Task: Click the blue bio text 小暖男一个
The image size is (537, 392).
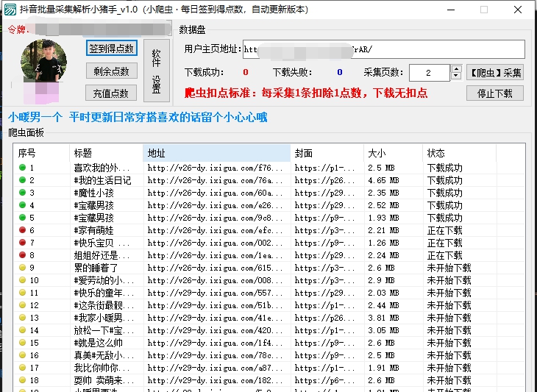Action: [35, 118]
